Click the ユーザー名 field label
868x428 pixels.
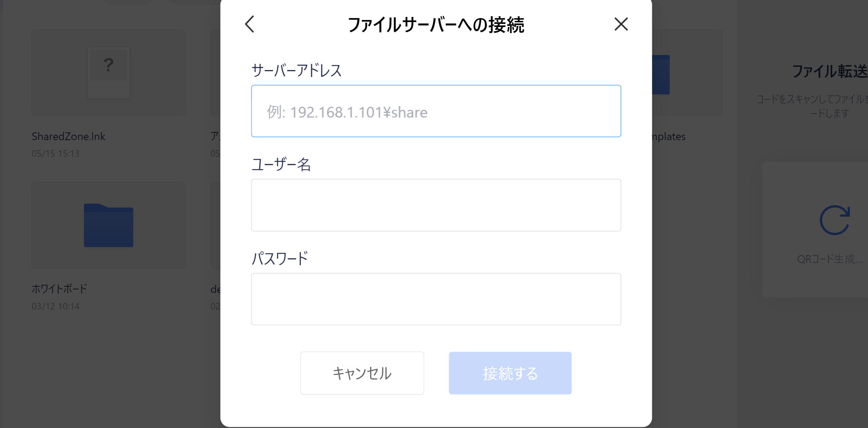coord(281,164)
